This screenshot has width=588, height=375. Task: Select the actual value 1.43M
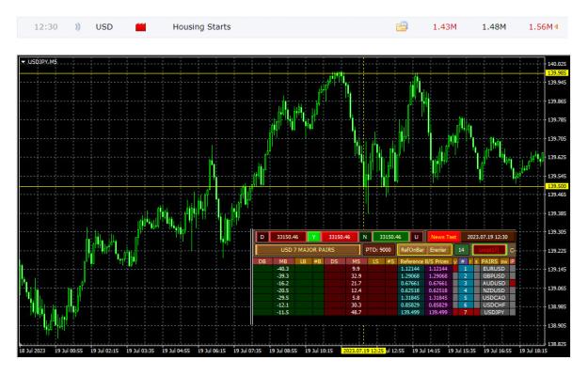(444, 27)
